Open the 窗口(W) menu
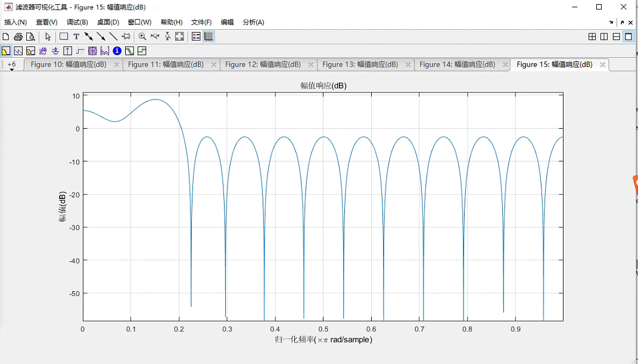The image size is (638, 364). 139,23
